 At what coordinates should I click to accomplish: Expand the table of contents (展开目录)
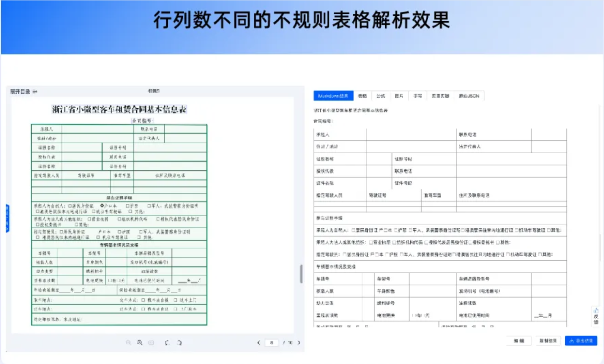coord(23,91)
